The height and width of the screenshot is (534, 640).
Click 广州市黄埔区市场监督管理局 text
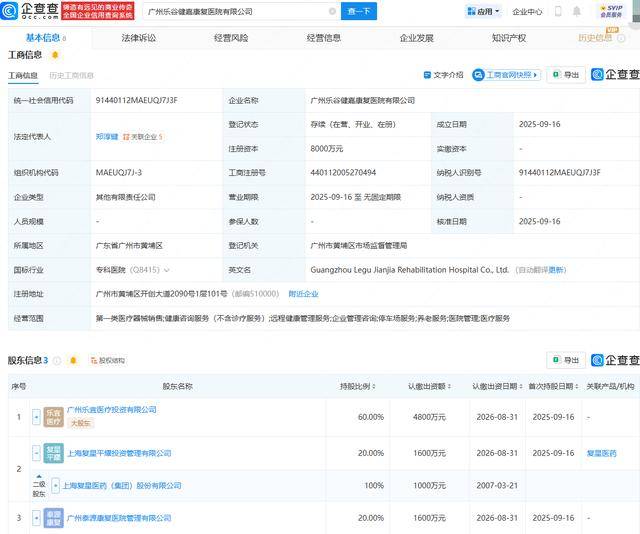pos(359,245)
